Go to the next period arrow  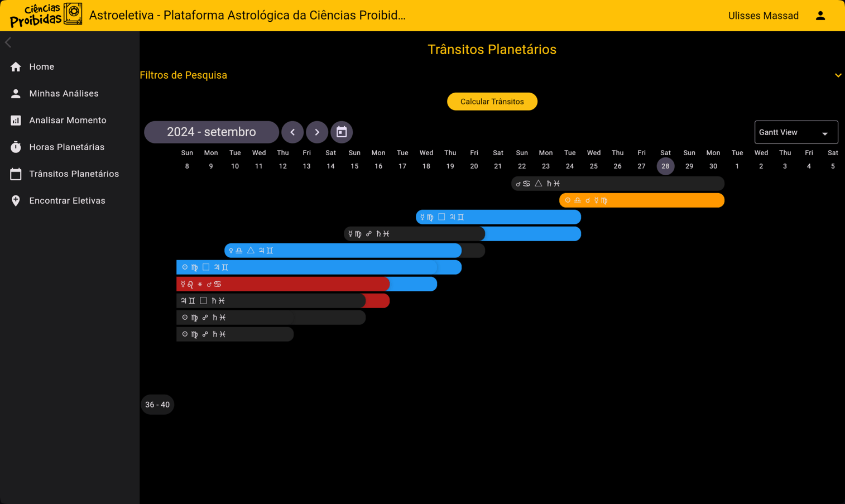[317, 132]
